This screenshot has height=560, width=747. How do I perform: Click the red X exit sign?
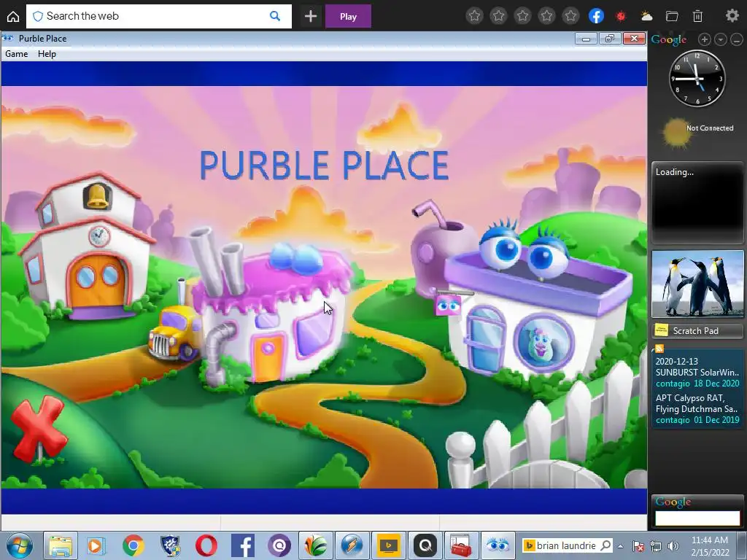click(39, 429)
